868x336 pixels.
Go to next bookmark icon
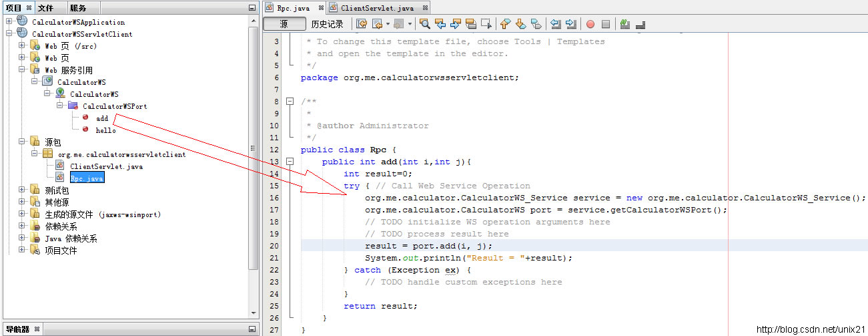pyautogui.click(x=520, y=24)
